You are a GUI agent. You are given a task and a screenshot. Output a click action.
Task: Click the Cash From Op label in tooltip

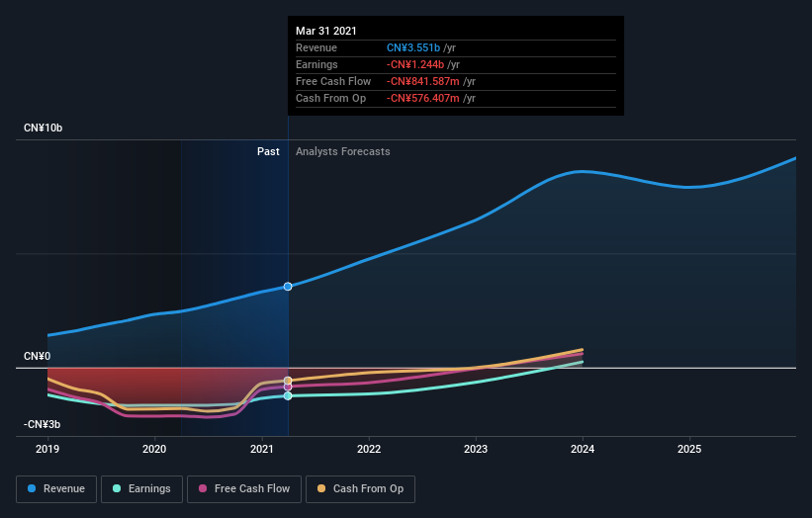(331, 98)
